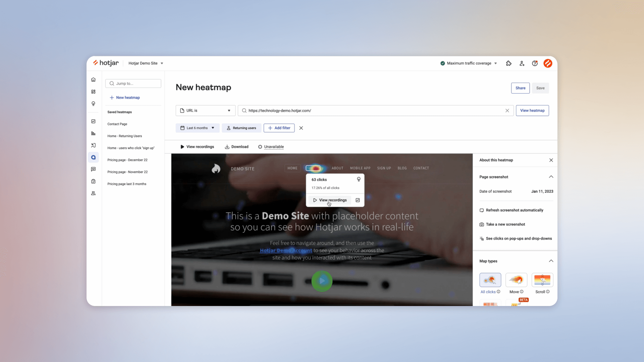Click the flame logo on demo site
This screenshot has width=644, height=362.
click(x=216, y=168)
